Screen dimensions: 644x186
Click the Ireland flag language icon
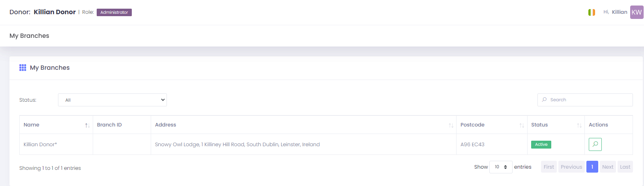592,12
